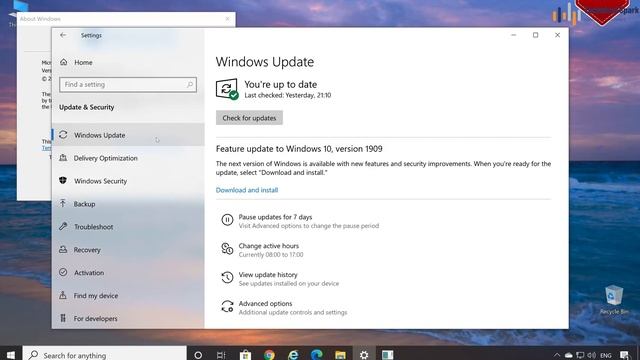640x360 pixels.
Task: Open Cortana from the taskbar
Action: (x=198, y=355)
